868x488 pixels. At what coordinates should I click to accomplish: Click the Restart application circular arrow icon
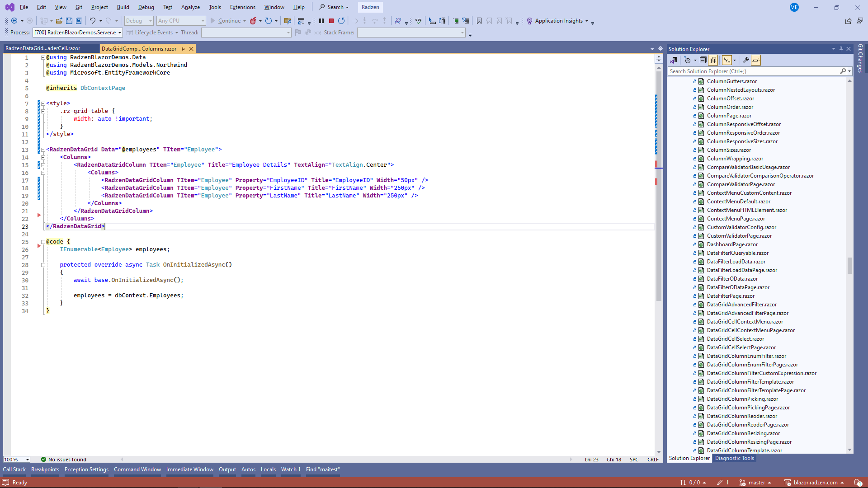[269, 21]
